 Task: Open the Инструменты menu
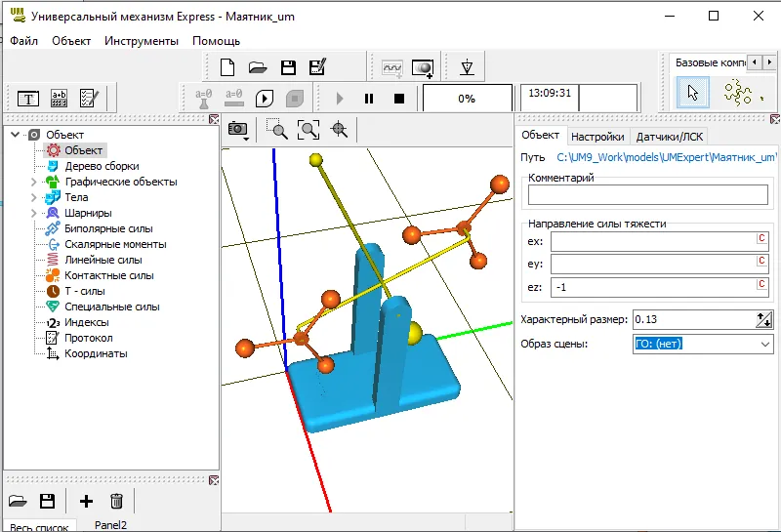point(142,41)
